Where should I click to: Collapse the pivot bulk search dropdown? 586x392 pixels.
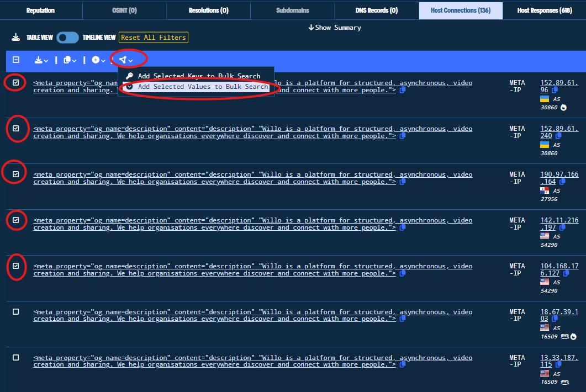coord(126,60)
